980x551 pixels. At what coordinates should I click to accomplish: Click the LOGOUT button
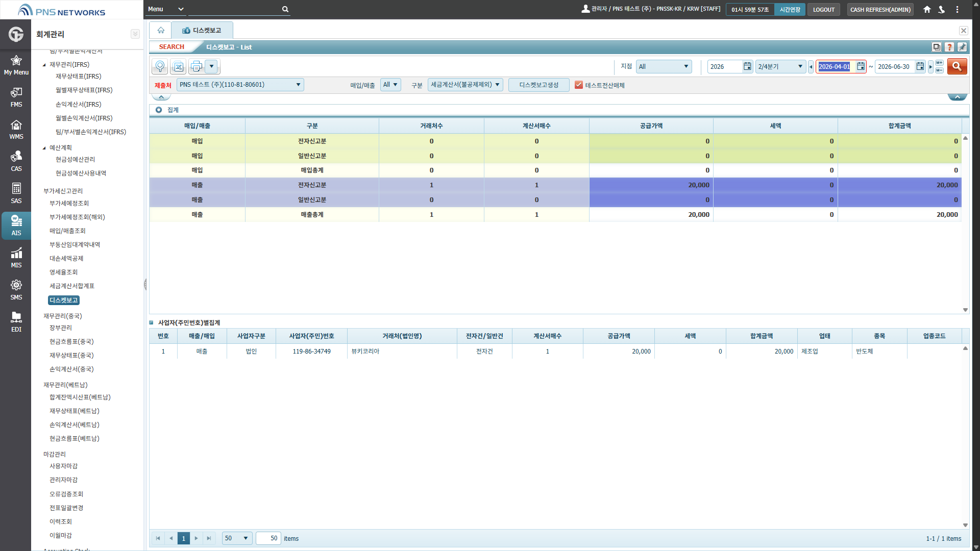(x=824, y=10)
